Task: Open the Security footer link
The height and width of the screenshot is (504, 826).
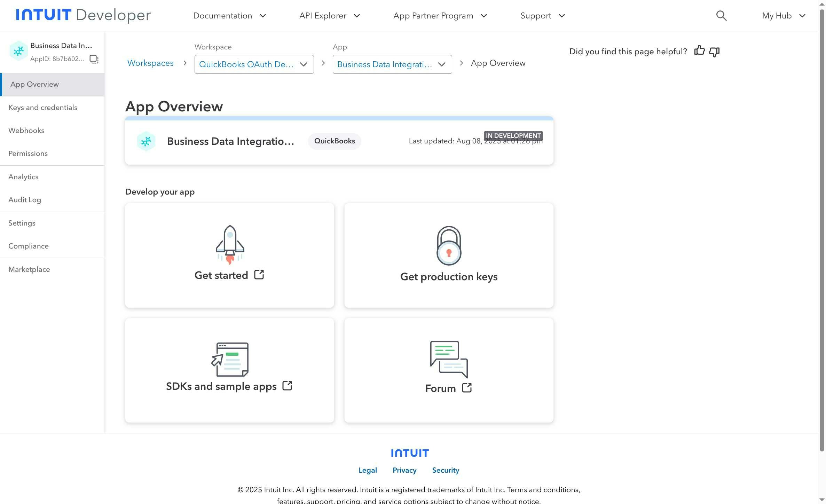Action: (x=446, y=470)
